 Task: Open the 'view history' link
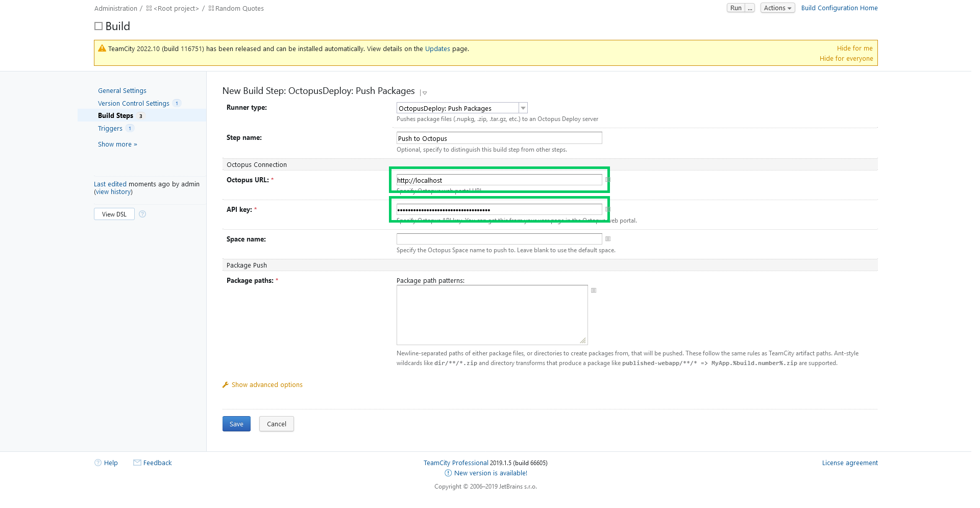[113, 191]
